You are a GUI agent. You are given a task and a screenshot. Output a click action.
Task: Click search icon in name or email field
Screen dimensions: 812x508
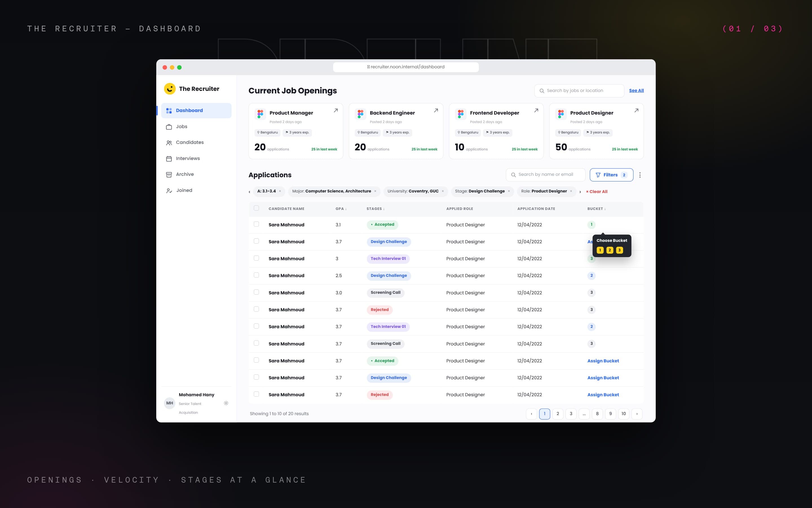click(x=513, y=175)
